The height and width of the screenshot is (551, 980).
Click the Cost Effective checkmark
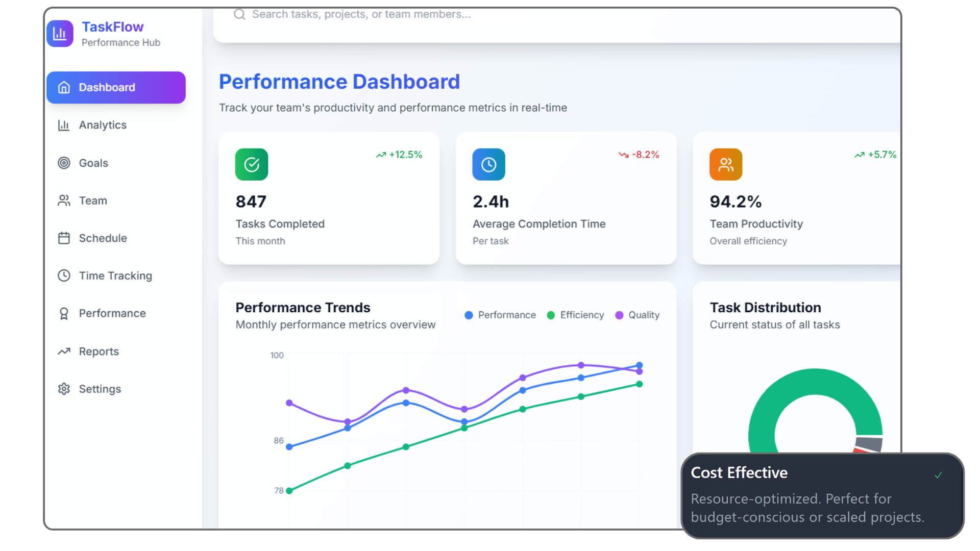[939, 474]
